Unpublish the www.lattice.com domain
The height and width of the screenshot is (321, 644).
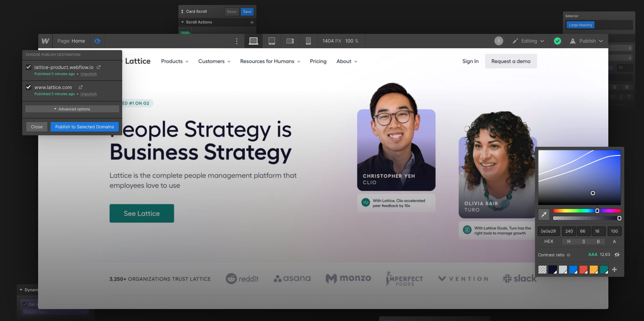coord(89,94)
